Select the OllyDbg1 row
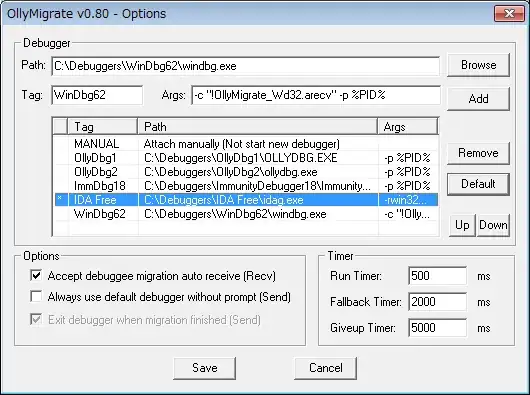Viewport: 530px width, 395px height. pos(246,158)
